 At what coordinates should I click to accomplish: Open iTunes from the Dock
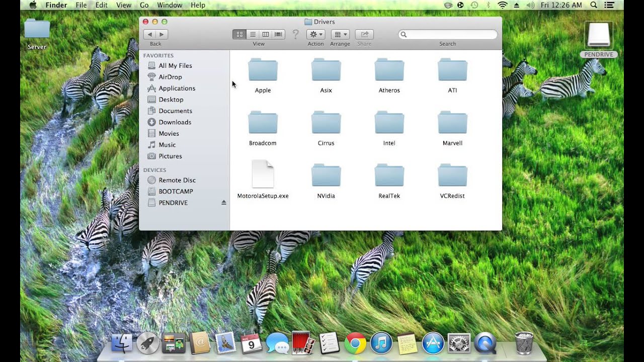pyautogui.click(x=381, y=343)
